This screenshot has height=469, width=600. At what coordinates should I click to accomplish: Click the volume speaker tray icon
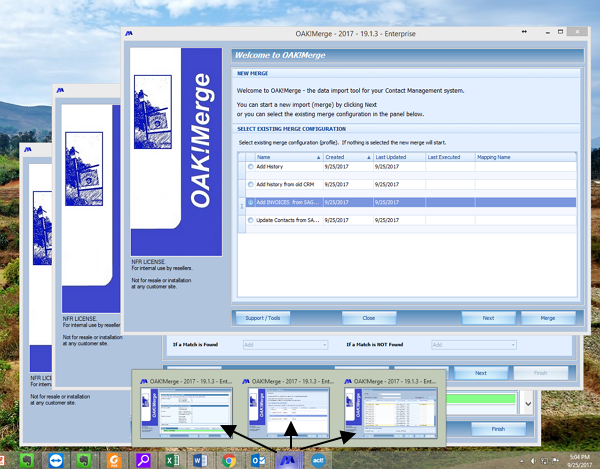(x=533, y=461)
